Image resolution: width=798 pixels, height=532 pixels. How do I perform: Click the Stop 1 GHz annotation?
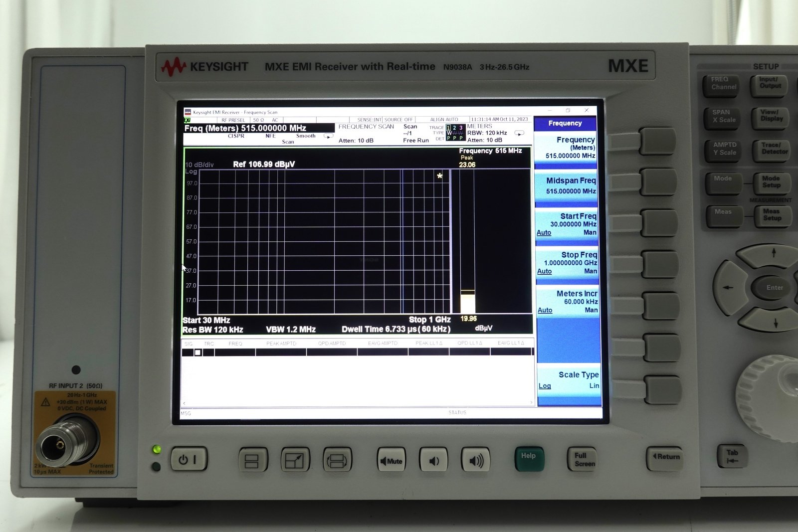(429, 320)
